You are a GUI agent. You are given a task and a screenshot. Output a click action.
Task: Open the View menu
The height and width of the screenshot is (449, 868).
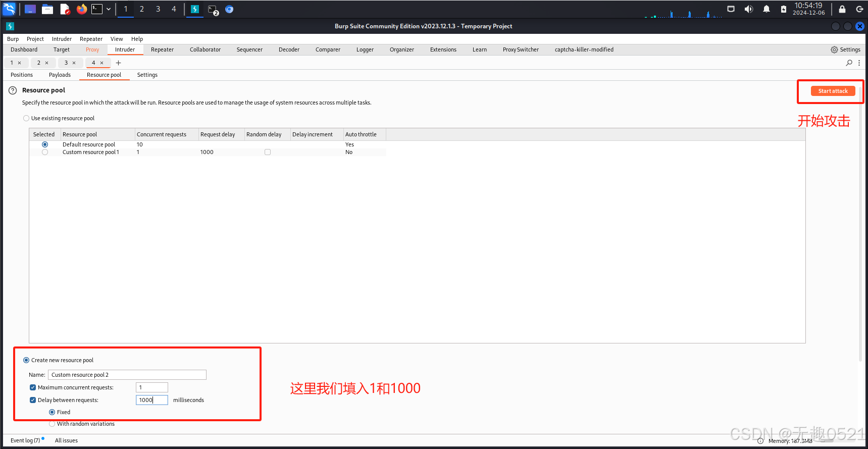click(x=117, y=39)
